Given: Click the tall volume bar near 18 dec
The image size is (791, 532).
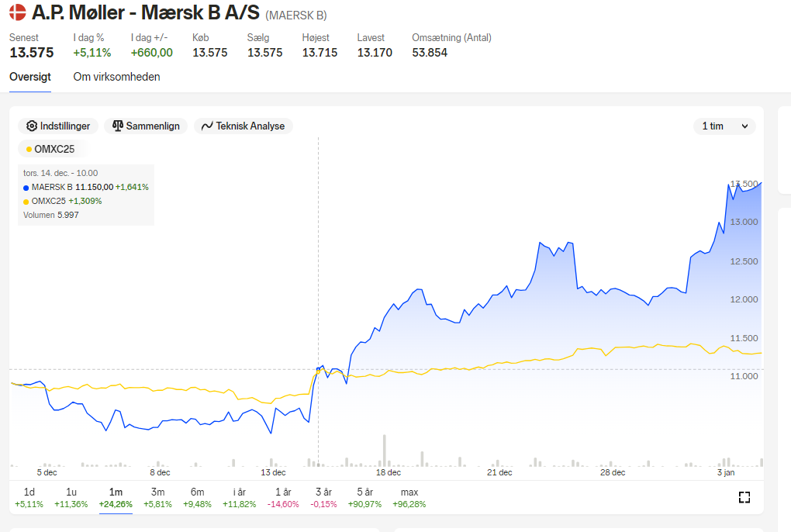Looking at the screenshot, I should tap(385, 451).
